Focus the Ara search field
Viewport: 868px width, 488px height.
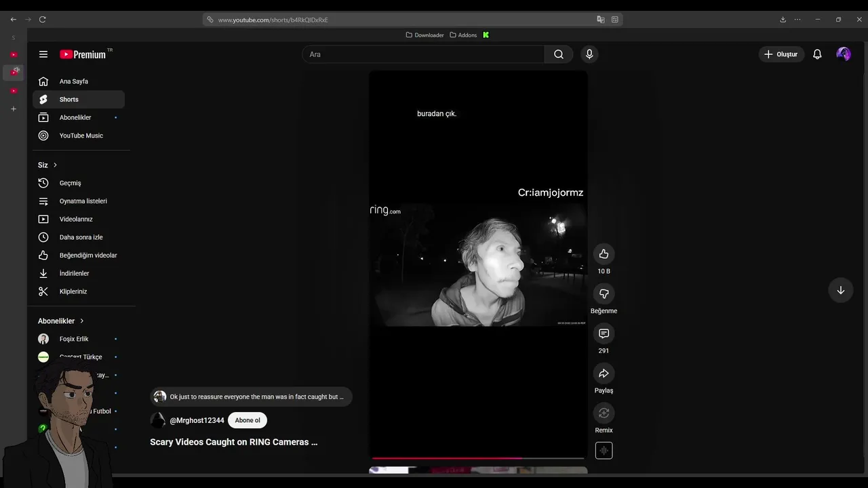coord(423,54)
